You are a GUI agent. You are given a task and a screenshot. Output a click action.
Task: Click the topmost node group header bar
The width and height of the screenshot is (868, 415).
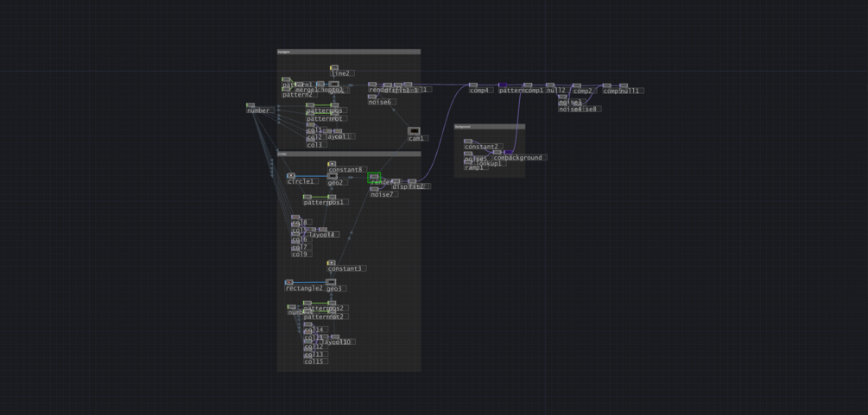tap(349, 52)
